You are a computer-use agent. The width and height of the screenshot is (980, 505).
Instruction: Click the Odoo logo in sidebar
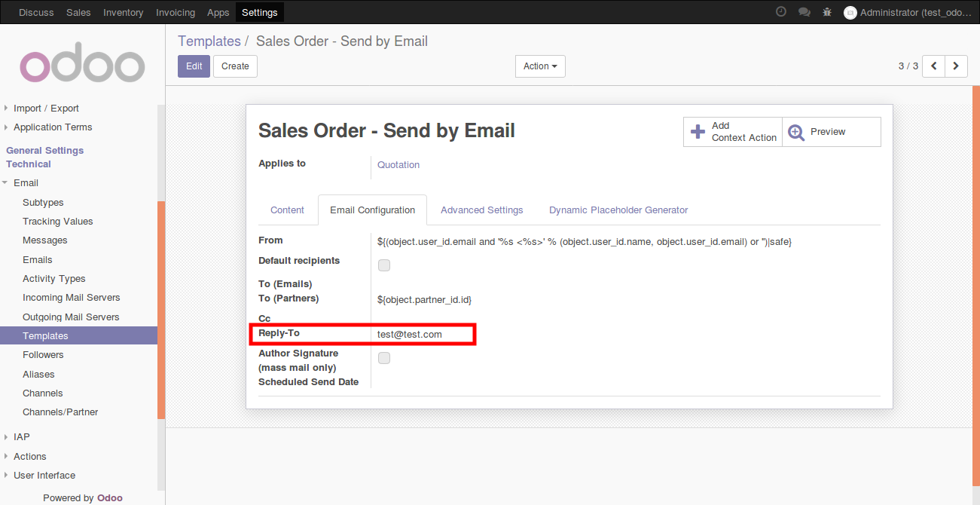pos(82,66)
